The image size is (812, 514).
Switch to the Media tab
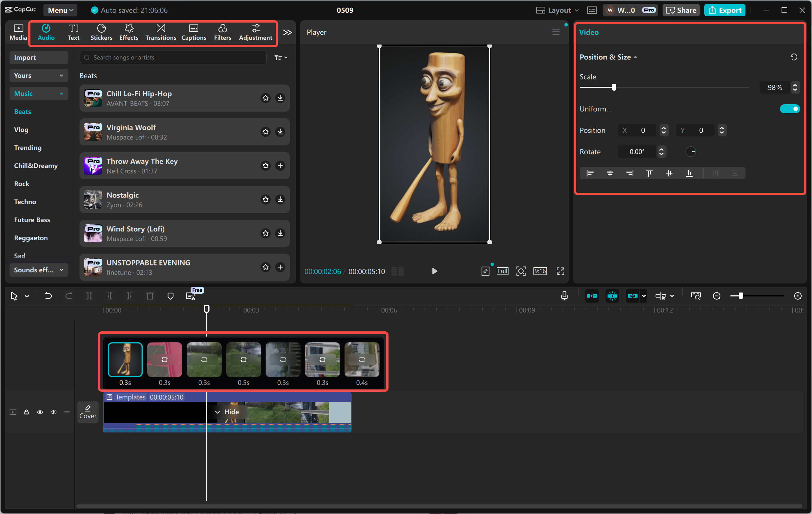[17, 32]
